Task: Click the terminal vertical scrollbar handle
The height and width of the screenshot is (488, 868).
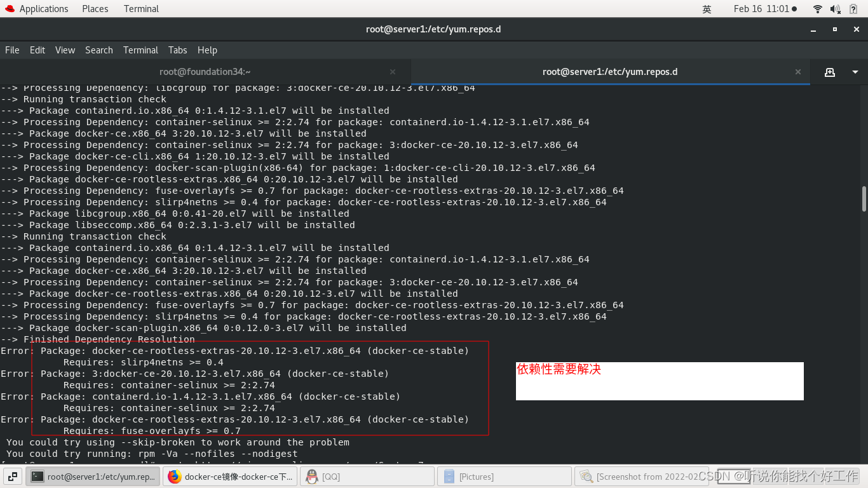Action: pyautogui.click(x=864, y=199)
